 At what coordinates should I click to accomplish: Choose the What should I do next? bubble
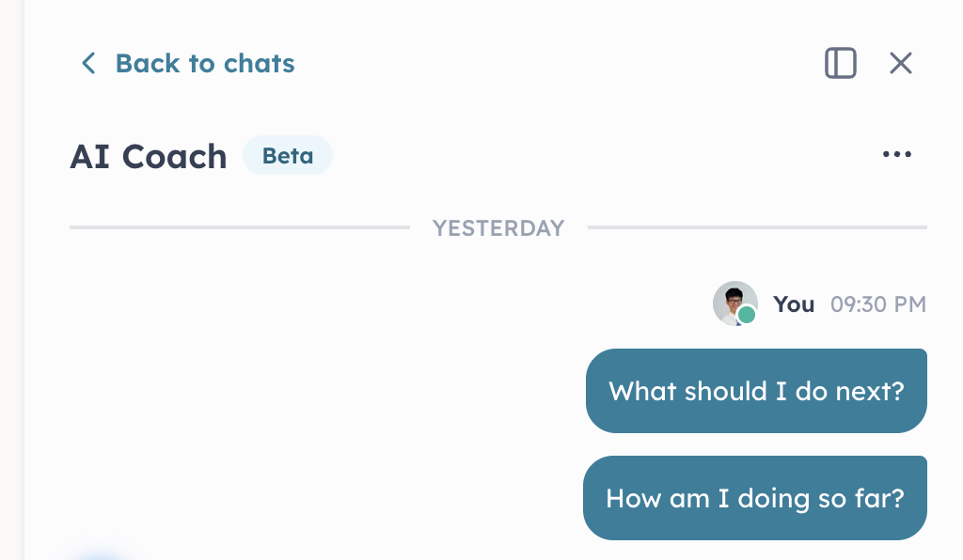coord(756,391)
